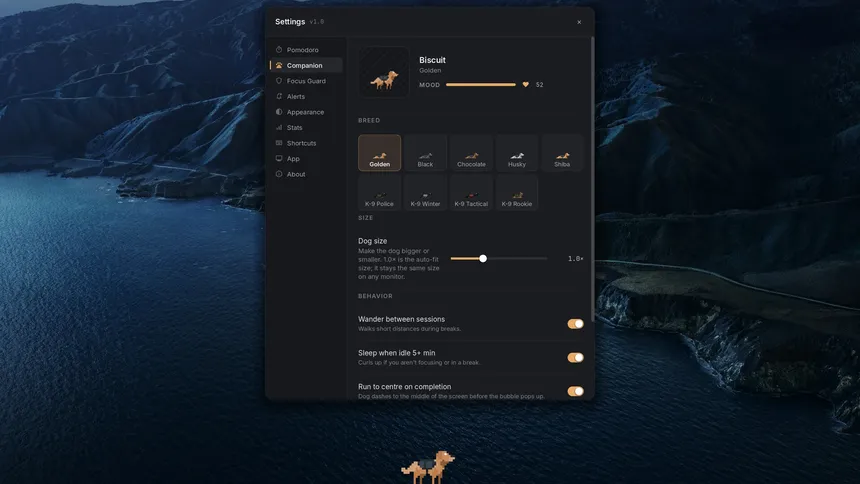
Task: Click the Shortcuts keyboard icon
Action: 279,143
